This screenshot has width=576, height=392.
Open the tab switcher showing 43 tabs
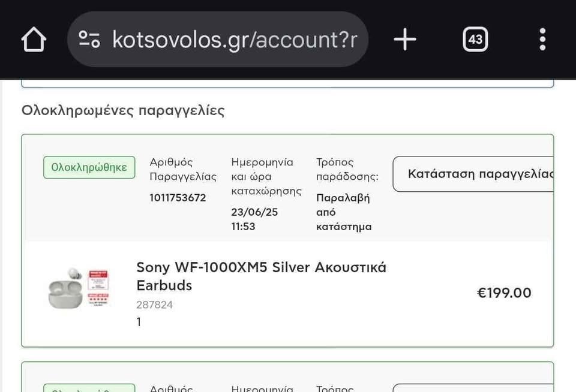click(x=475, y=40)
